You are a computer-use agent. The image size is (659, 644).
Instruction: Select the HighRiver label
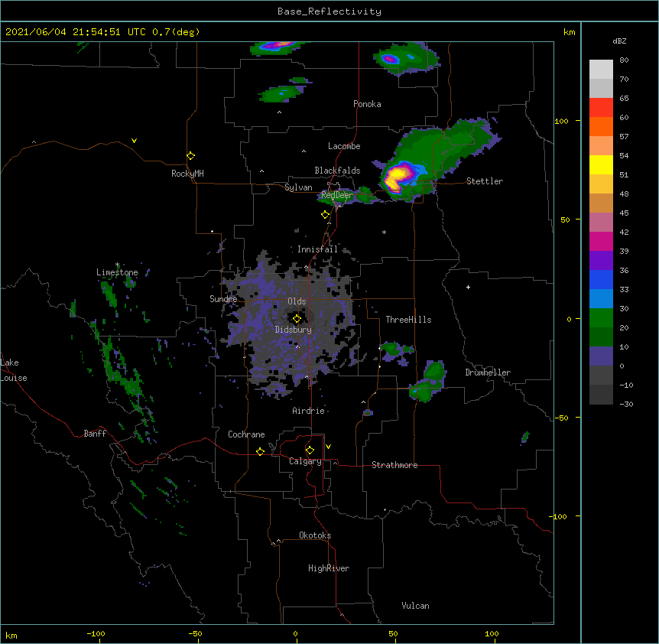(x=329, y=568)
